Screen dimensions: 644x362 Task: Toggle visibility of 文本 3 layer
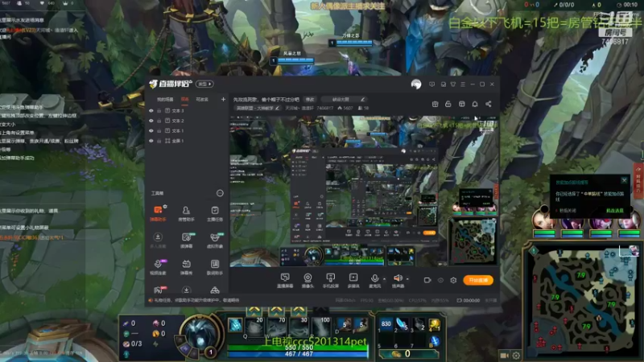tap(151, 111)
